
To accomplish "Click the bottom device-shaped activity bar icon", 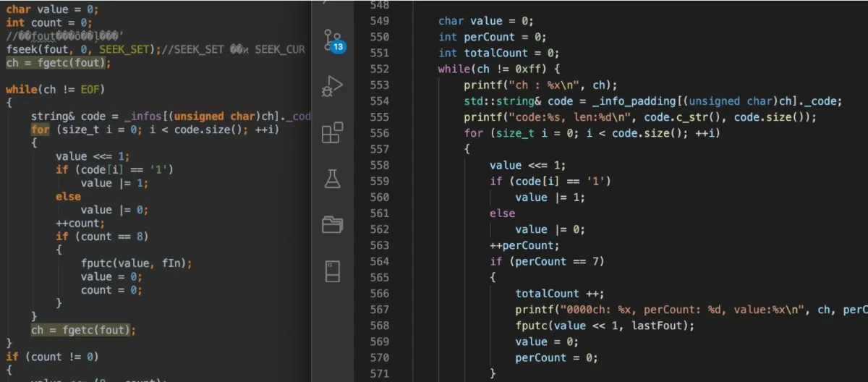I will [x=332, y=271].
